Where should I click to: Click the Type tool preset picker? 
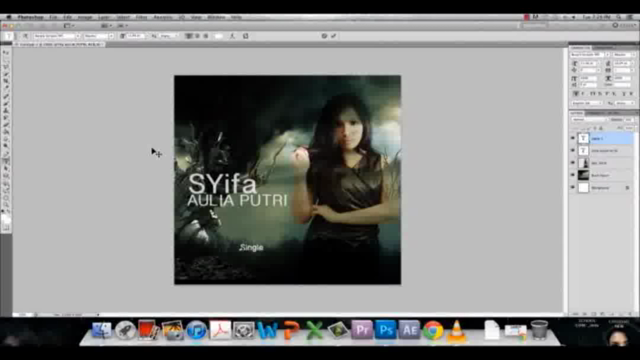(x=9, y=36)
